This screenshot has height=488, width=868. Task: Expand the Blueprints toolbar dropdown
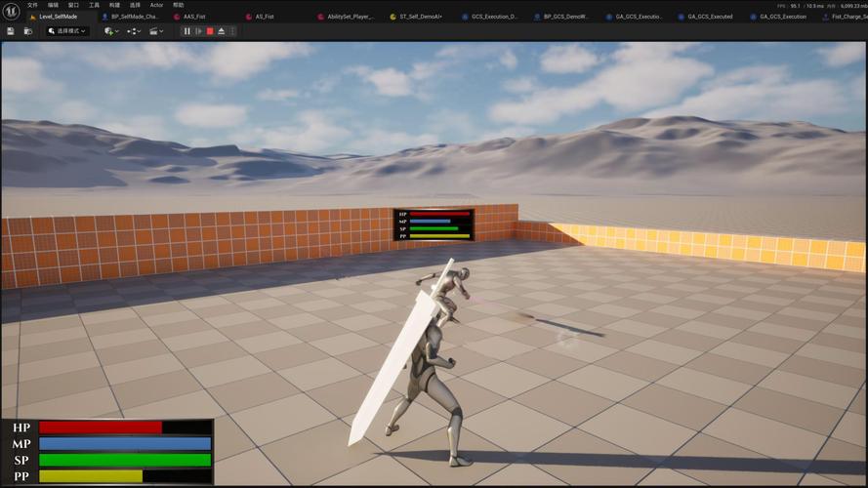point(134,31)
